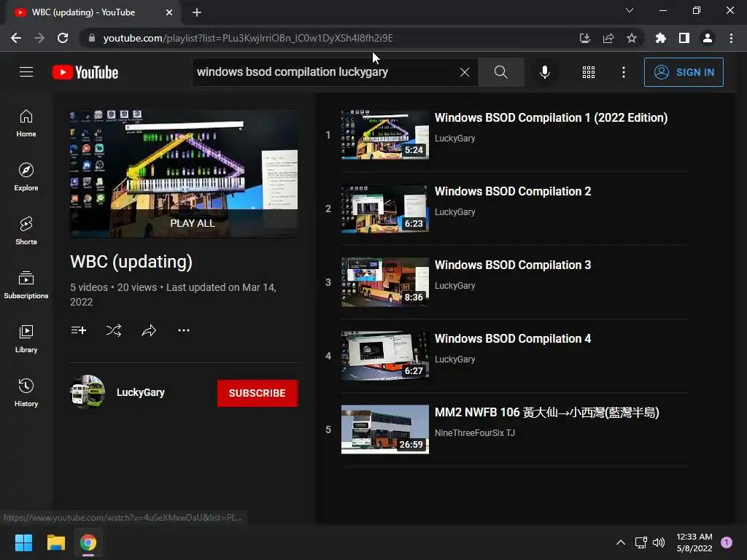
Task: Open YouTube settings three-dot menu
Action: 623,72
